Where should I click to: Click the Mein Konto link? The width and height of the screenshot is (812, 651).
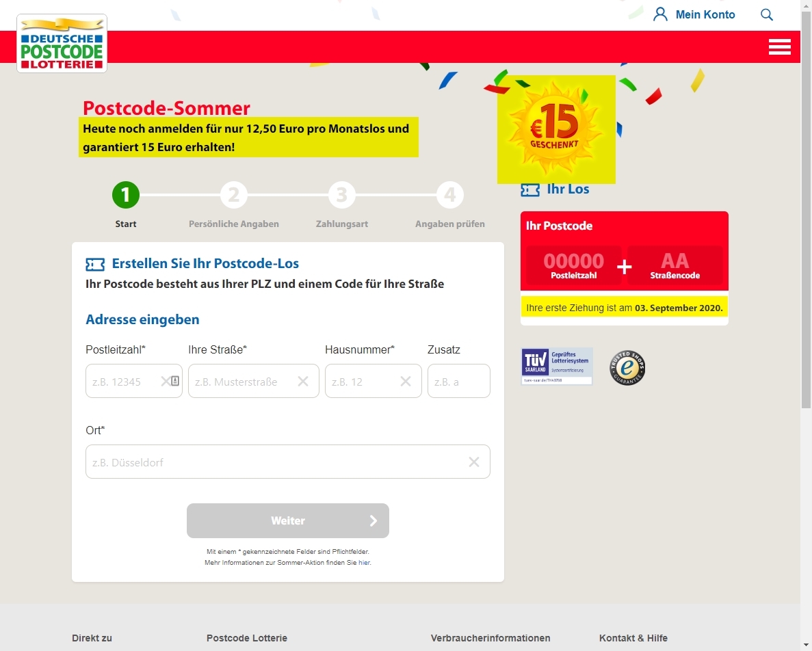(705, 14)
